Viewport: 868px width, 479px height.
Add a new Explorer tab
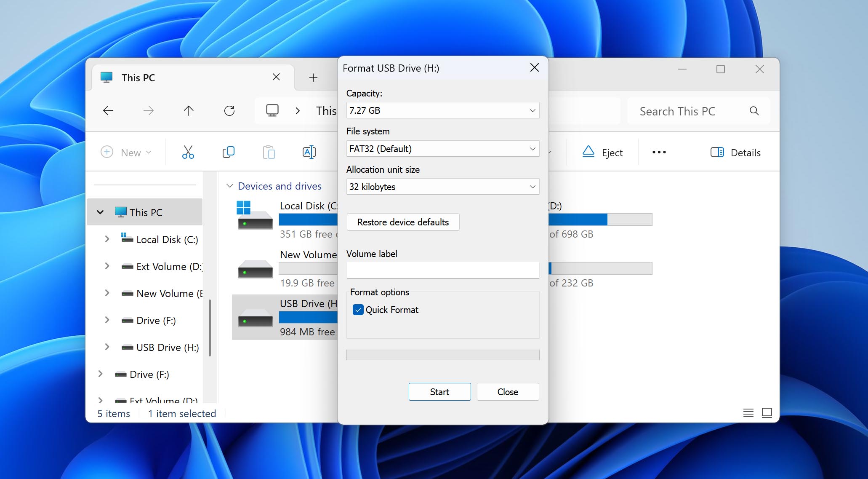tap(313, 78)
